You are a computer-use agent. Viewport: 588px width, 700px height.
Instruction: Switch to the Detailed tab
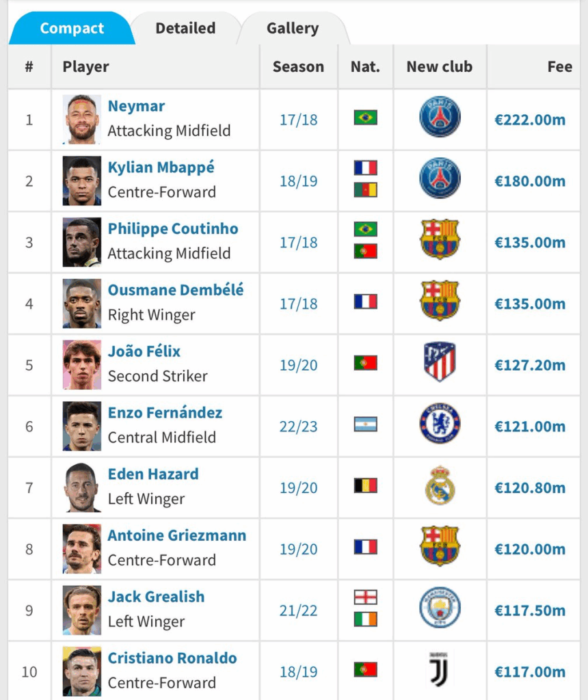point(185,28)
